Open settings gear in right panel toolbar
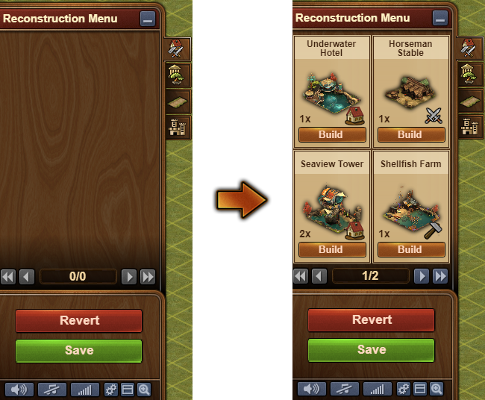The height and width of the screenshot is (400, 485). (403, 389)
